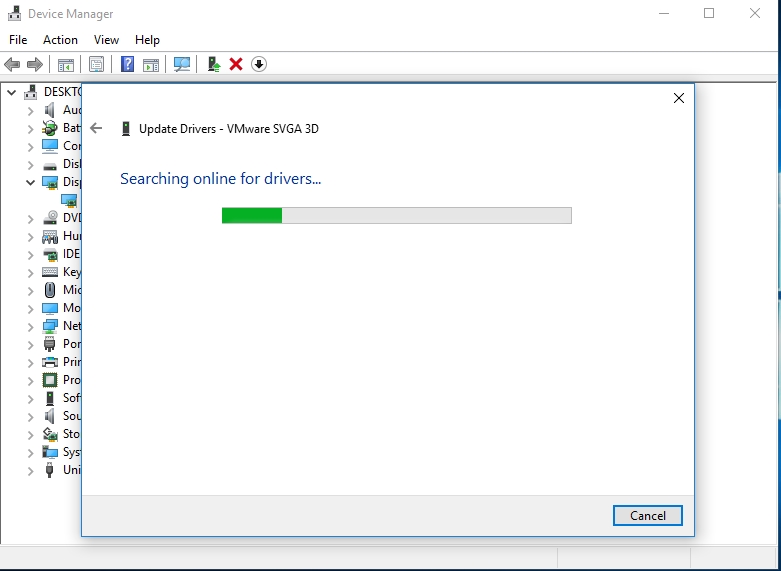This screenshot has height=571, width=781.
Task: Click the Software devices category icon
Action: 50,398
